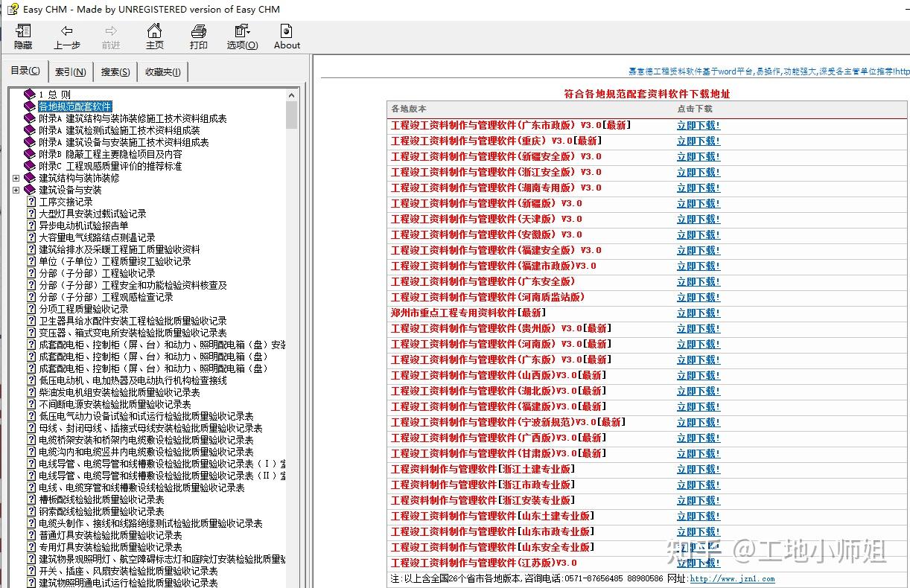
Task: Click page icon beside 大型灯具安装过载试验记录
Action: coord(31,214)
